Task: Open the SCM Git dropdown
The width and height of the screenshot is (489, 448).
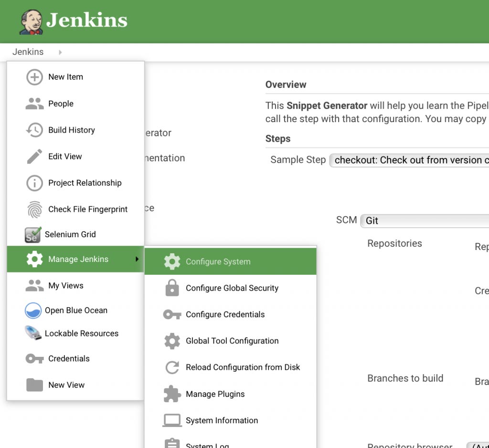Action: tap(425, 220)
